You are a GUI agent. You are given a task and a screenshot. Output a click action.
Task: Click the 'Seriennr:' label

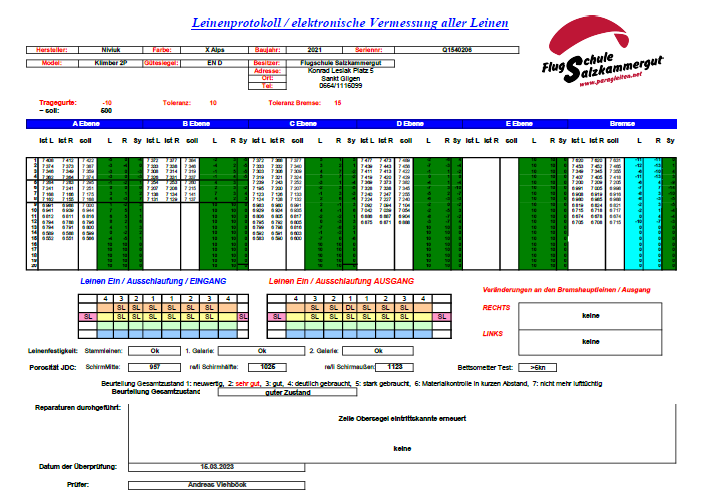point(369,50)
